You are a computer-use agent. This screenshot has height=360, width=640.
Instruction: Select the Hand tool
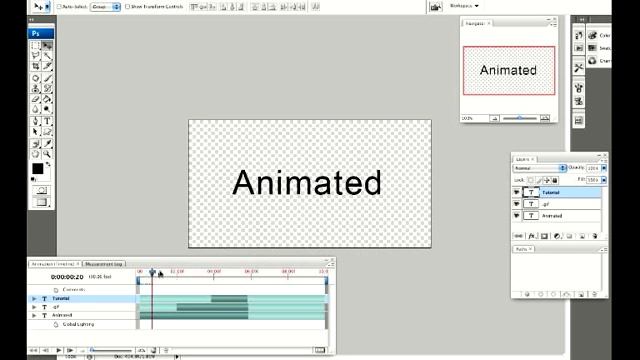click(x=36, y=154)
